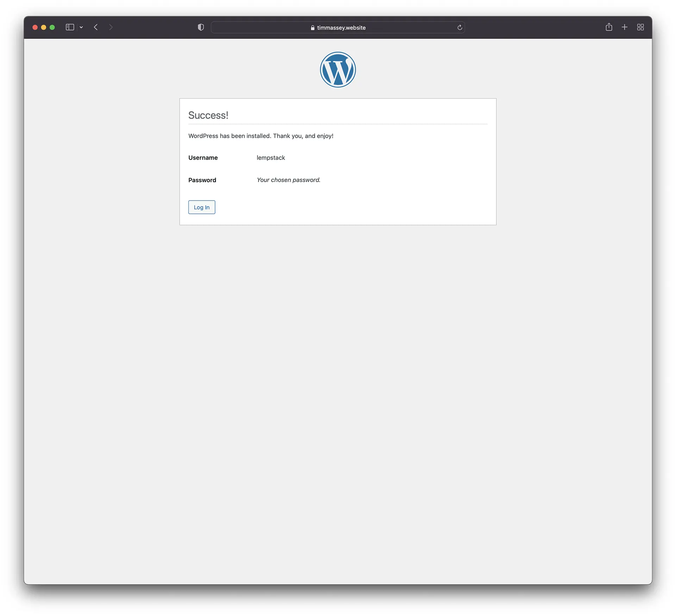Click the 'Your chosen password.' text
The image size is (676, 616).
[x=288, y=180]
